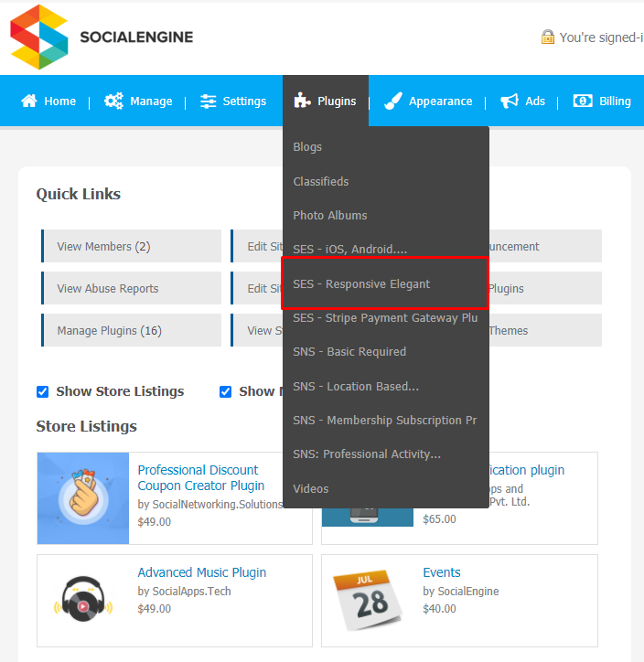This screenshot has width=644, height=662.
Task: Click the coupon plugin thumbnail image
Action: (x=83, y=498)
